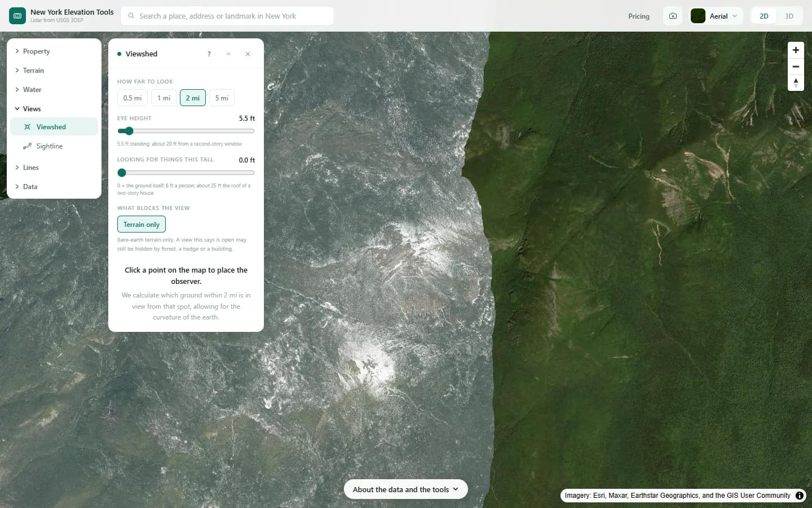Click the HOW FAR TO LOOK label
Image resolution: width=812 pixels, height=508 pixels.
tap(145, 82)
